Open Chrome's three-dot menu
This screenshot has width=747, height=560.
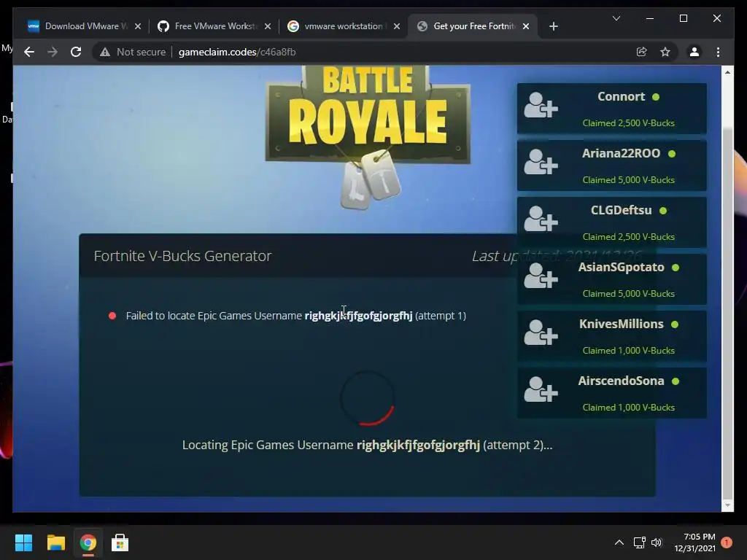tap(718, 52)
